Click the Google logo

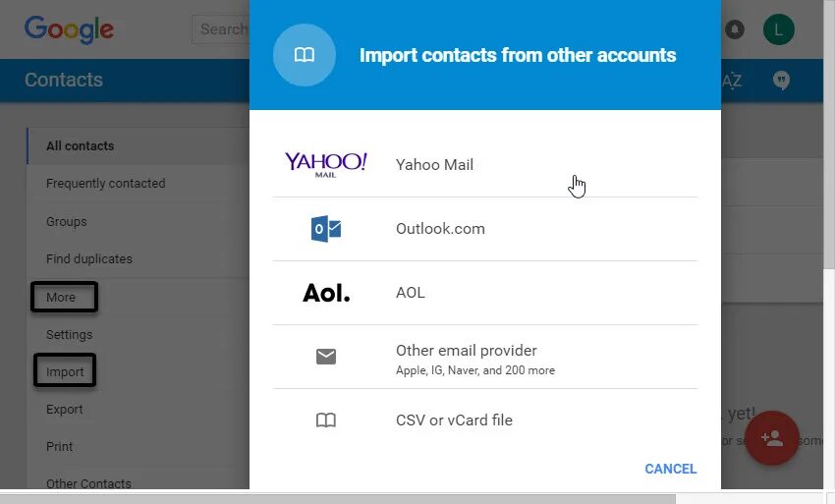tap(69, 29)
